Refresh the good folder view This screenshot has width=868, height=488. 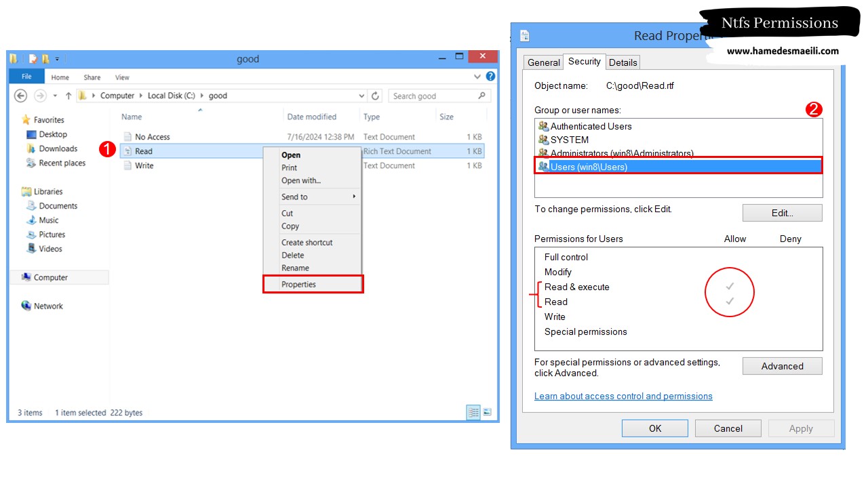pyautogui.click(x=376, y=96)
